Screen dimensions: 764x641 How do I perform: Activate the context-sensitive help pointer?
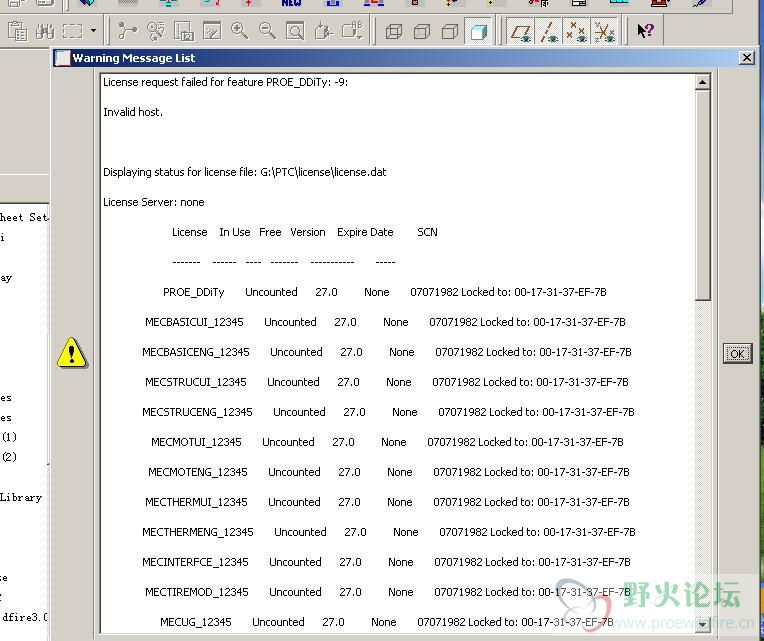pyautogui.click(x=646, y=31)
